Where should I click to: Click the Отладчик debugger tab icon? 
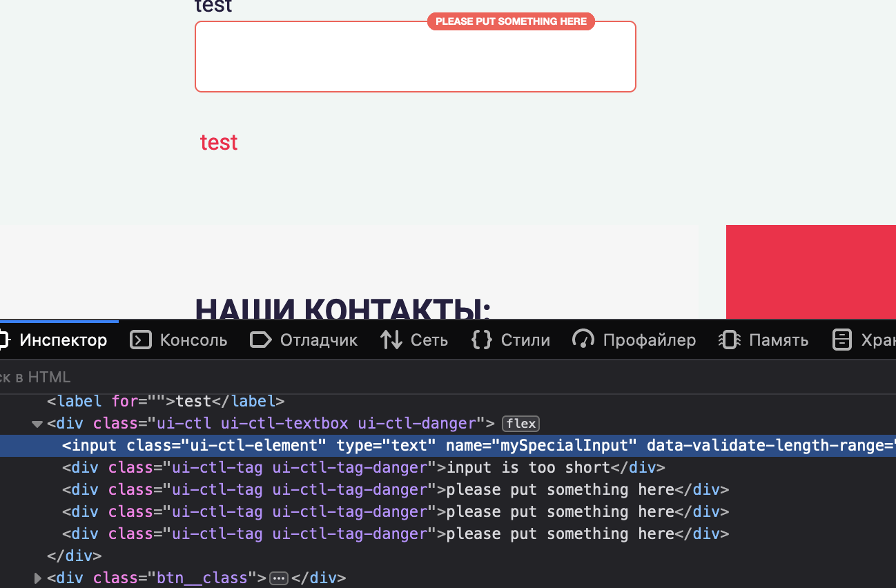(x=260, y=340)
